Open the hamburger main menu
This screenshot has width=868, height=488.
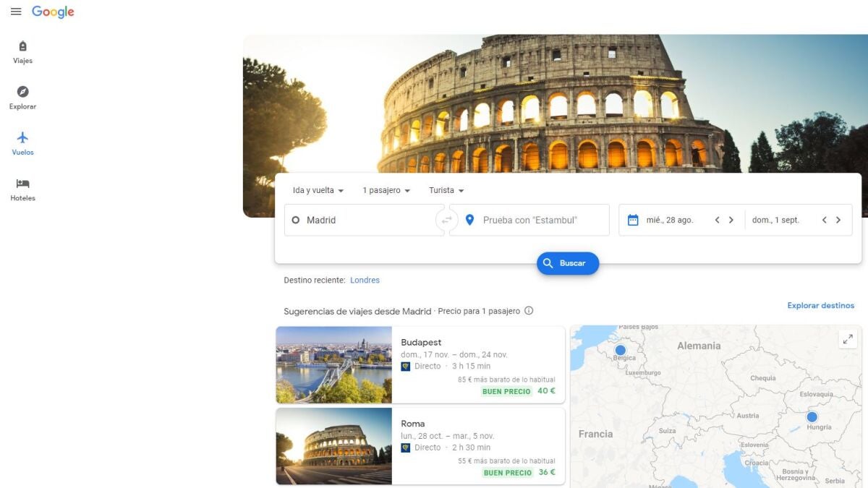[x=16, y=12]
